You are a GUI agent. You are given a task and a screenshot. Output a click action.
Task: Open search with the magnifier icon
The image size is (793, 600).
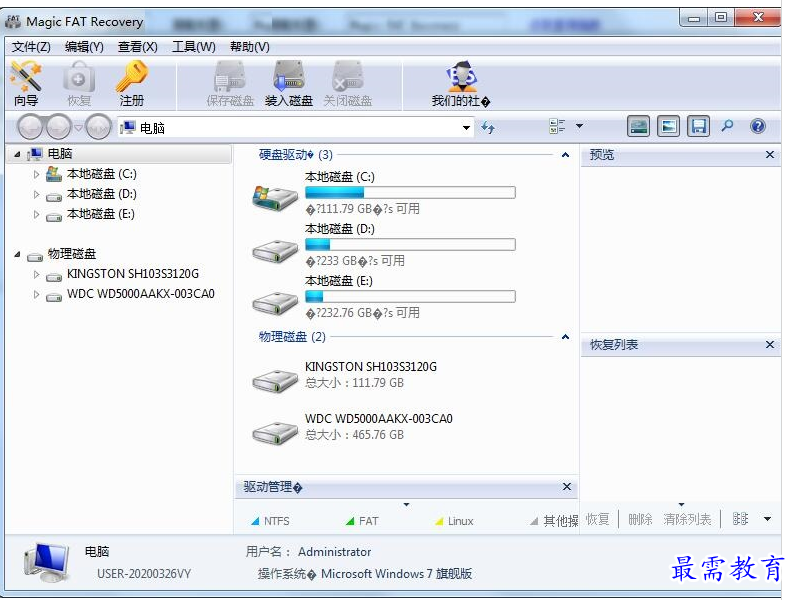click(727, 126)
